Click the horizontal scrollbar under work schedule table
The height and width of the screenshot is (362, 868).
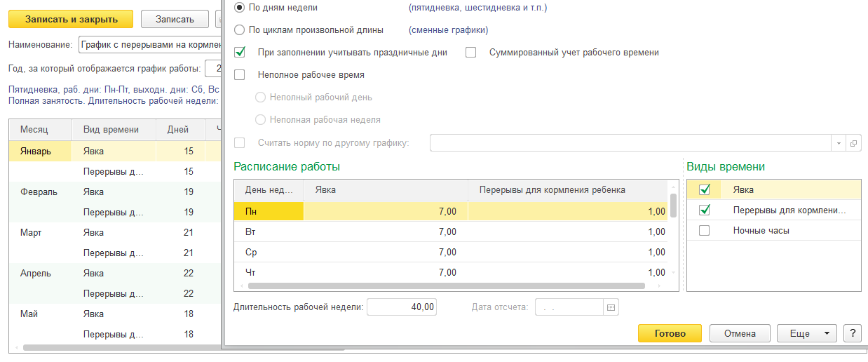(446, 286)
